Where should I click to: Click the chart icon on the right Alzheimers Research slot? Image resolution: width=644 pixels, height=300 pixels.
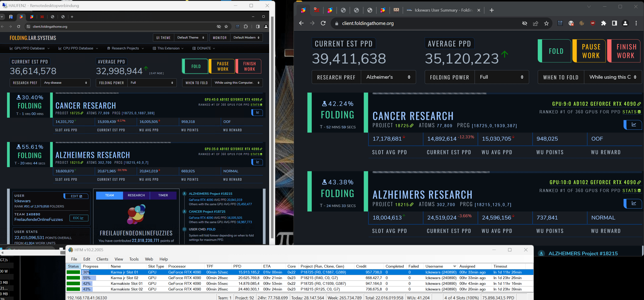(x=634, y=203)
